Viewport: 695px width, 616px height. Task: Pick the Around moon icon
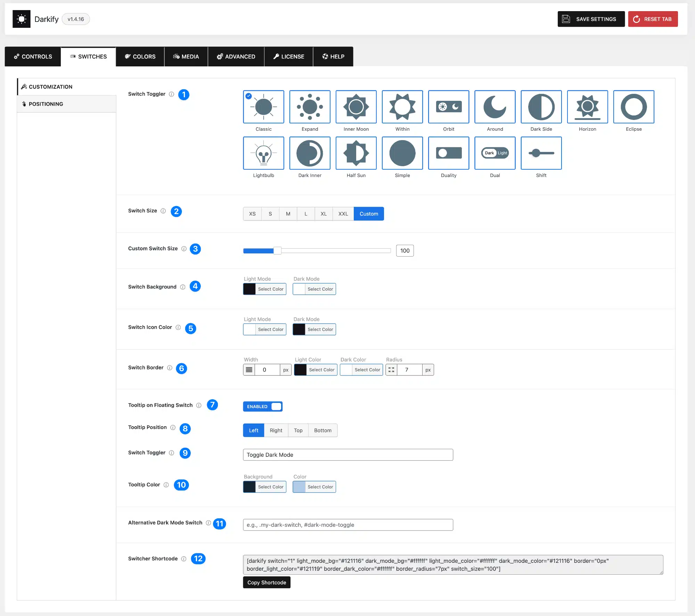pyautogui.click(x=494, y=107)
